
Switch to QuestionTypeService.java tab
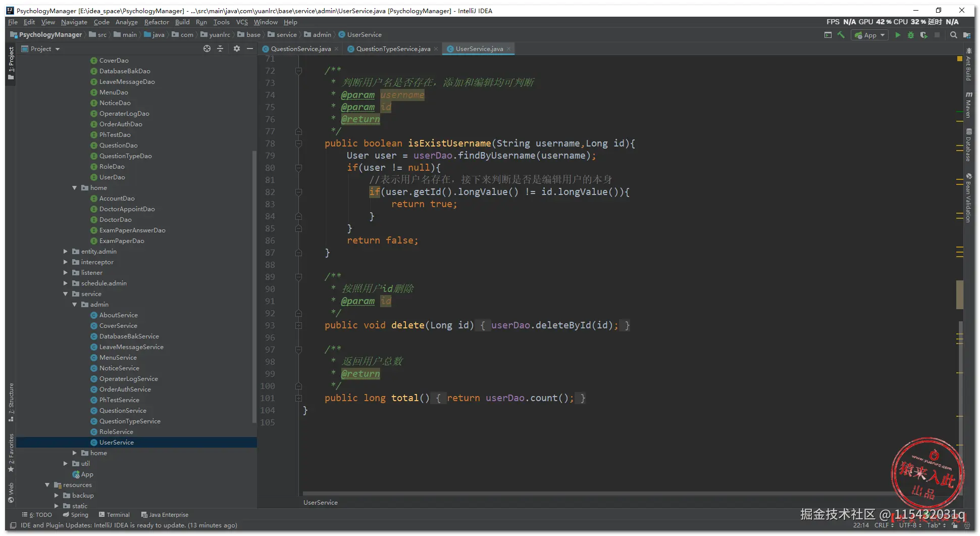(x=393, y=49)
